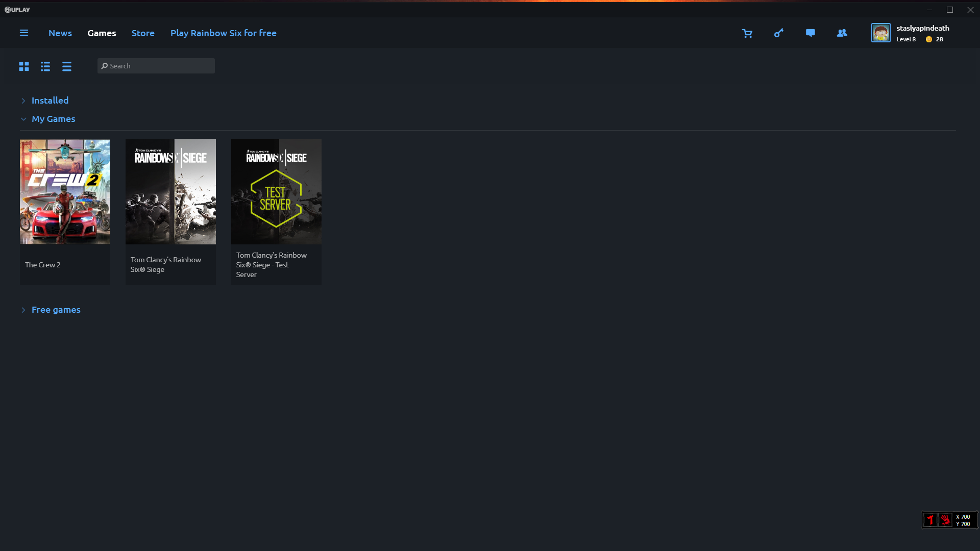Click the red T overlay icon

930,520
